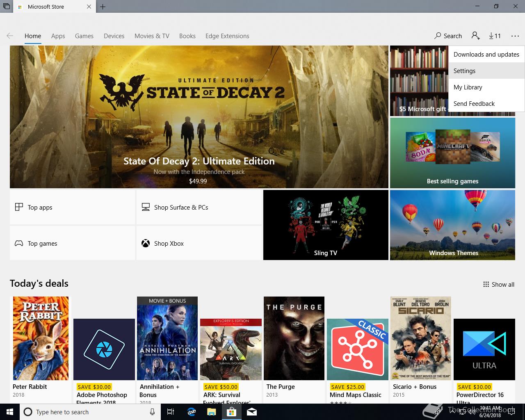Click the Type here to search box
The width and height of the screenshot is (525, 420).
tap(90, 412)
